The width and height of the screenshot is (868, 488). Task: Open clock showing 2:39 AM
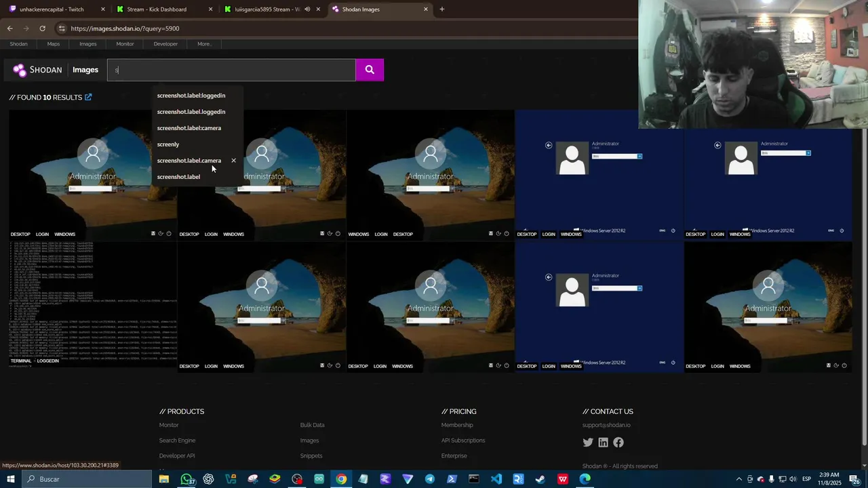(829, 479)
